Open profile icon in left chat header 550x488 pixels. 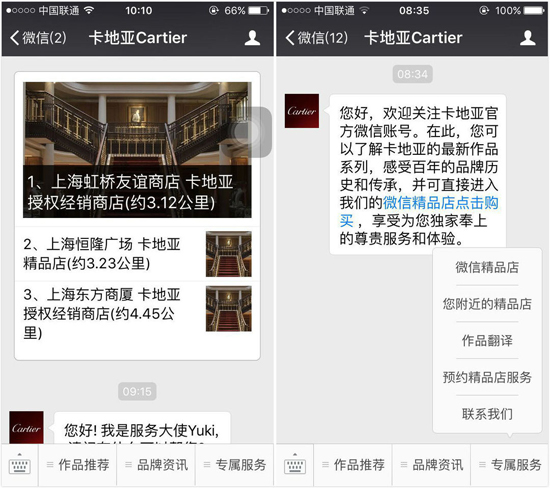coord(252,38)
